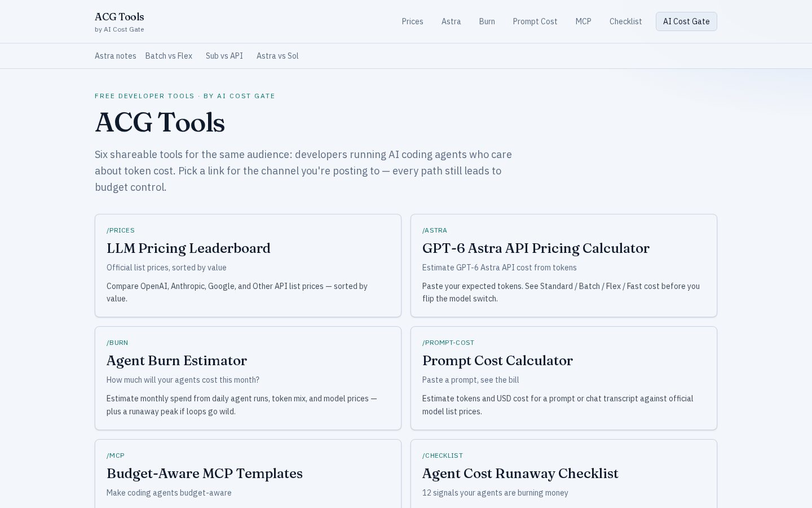Open Astra in the top navigation
The width and height of the screenshot is (812, 508).
tap(451, 21)
